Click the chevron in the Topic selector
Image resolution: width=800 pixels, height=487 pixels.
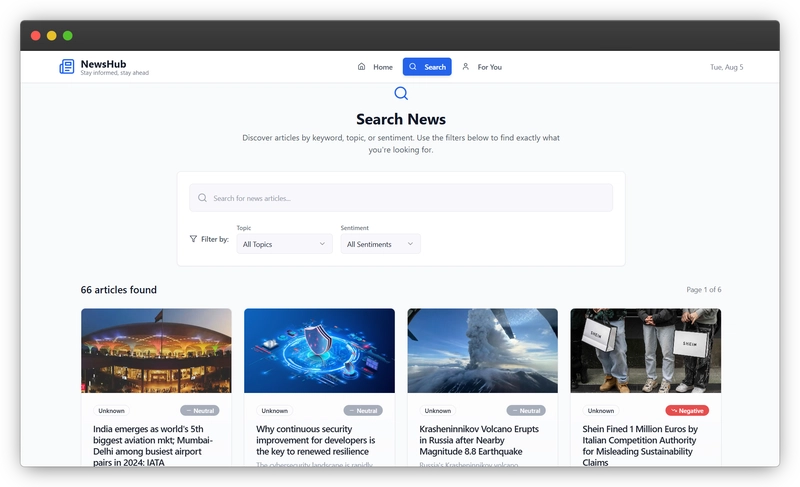tap(322, 244)
